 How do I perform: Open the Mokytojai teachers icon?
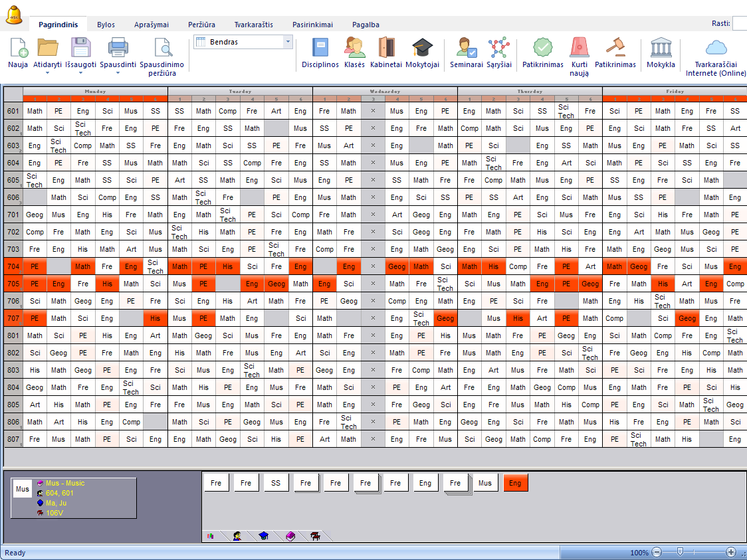point(422,48)
